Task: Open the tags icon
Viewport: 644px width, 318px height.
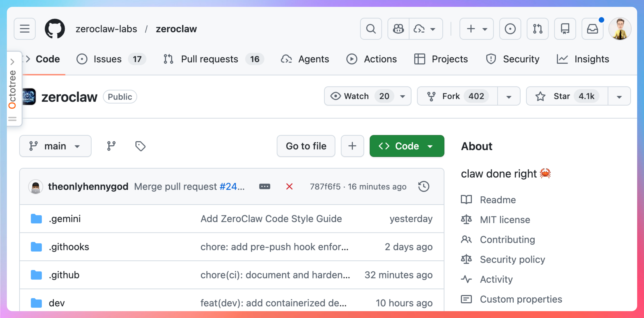Action: pos(140,146)
